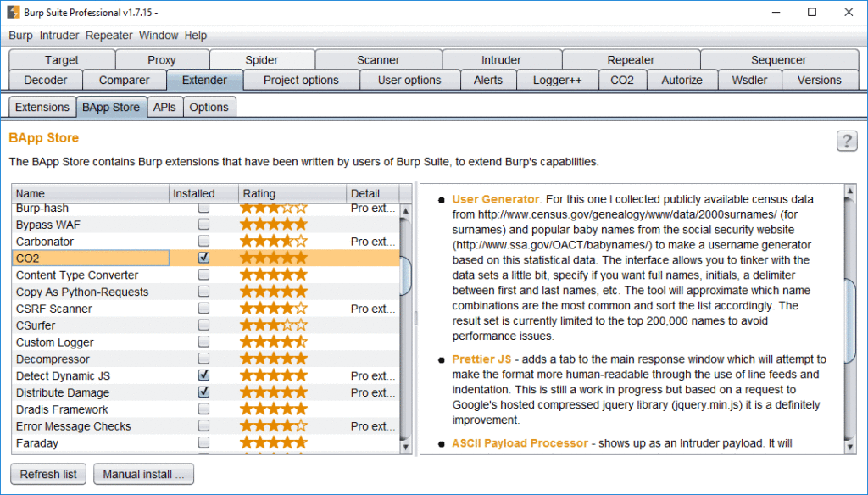Untick Distribute Damage installed checkbox

tap(203, 392)
